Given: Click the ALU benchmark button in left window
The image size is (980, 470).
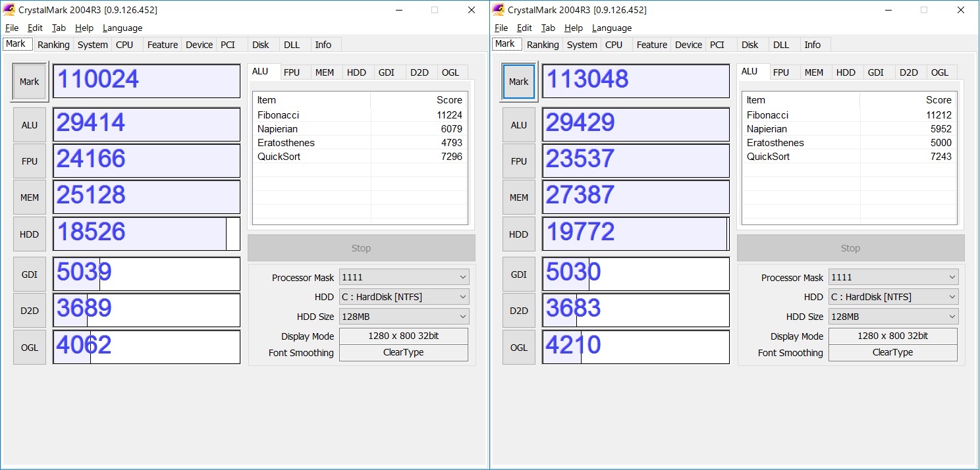Looking at the screenshot, I should (x=30, y=125).
